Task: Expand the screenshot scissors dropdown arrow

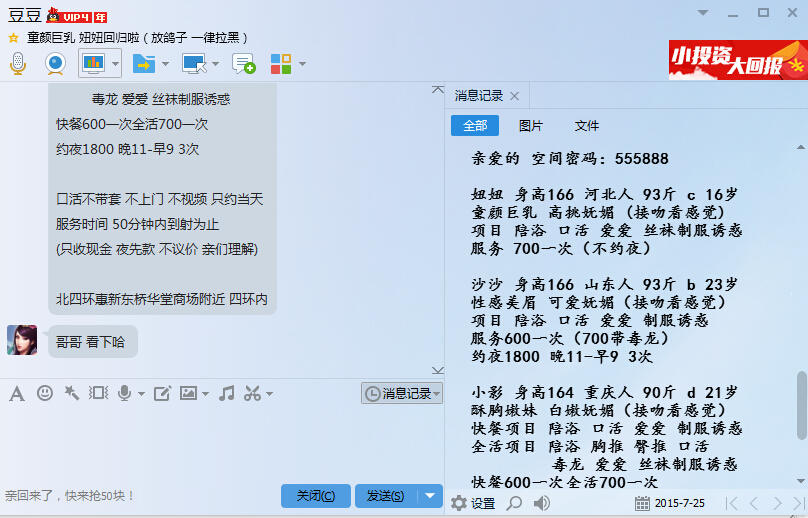Action: [x=270, y=394]
